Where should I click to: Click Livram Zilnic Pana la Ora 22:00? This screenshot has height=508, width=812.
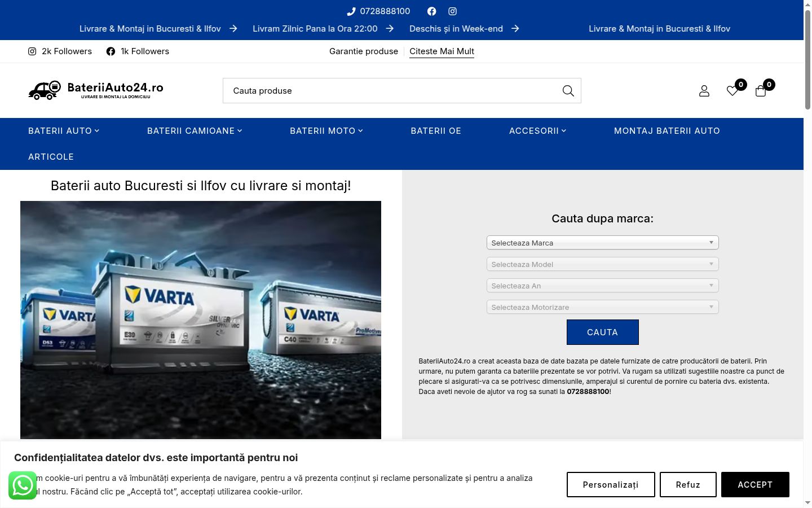[315, 29]
